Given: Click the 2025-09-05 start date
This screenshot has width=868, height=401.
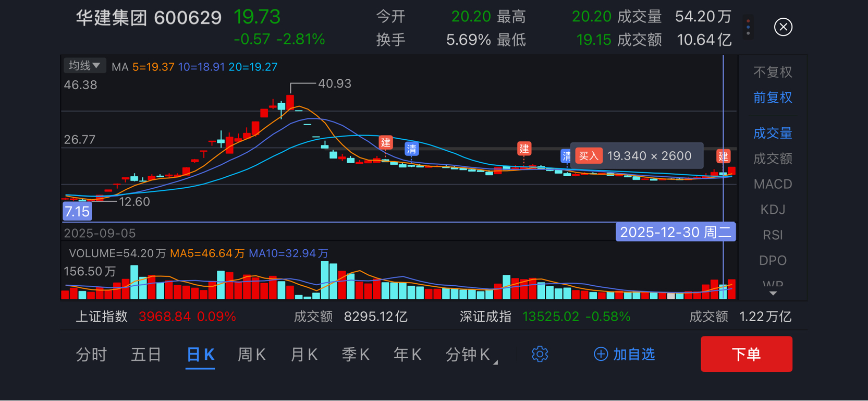Looking at the screenshot, I should (x=100, y=233).
